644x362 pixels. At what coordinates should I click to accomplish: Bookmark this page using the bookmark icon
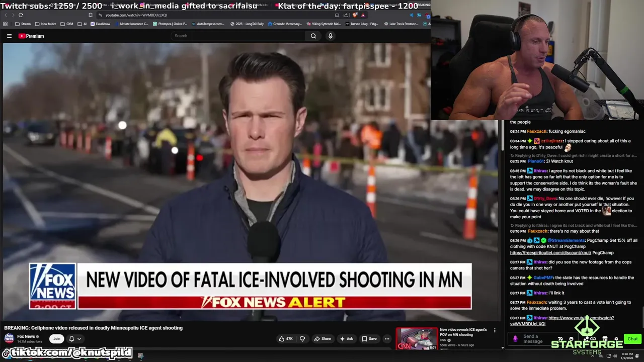pos(91,15)
